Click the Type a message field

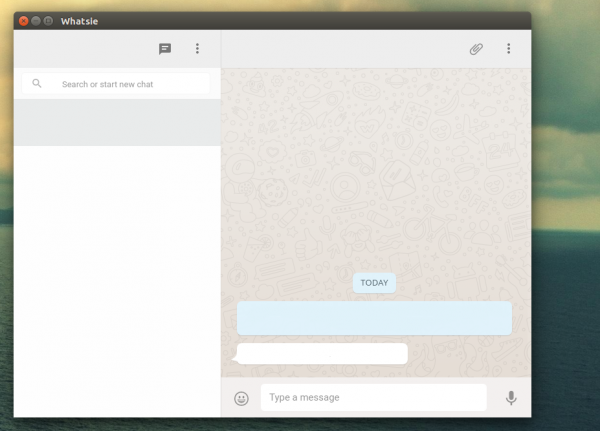[x=373, y=397]
